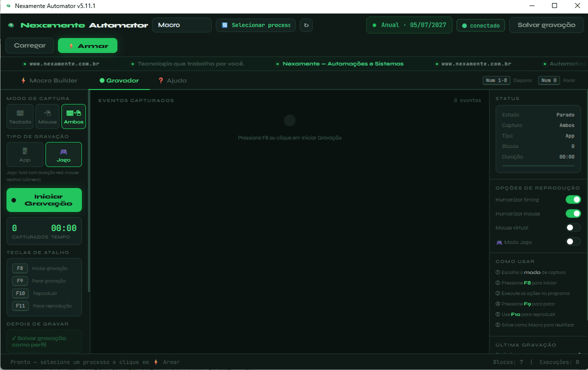This screenshot has height=370, width=588.
Task: Click the Armar button
Action: coord(88,45)
